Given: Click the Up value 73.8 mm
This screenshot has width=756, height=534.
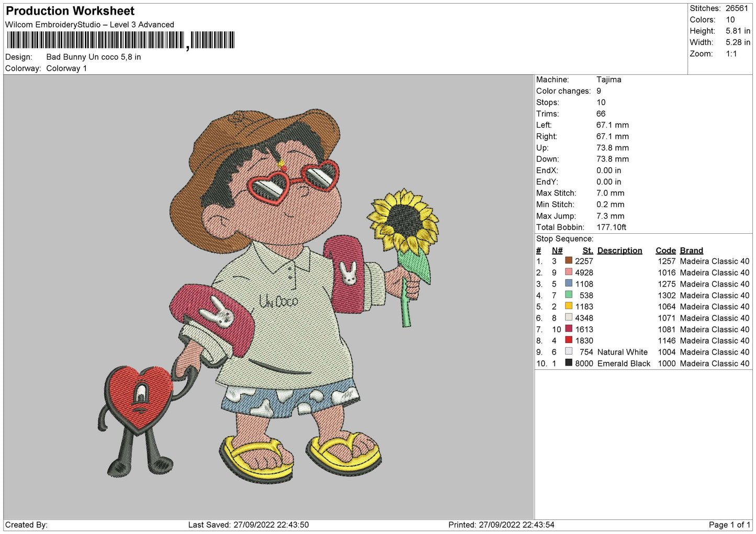Looking at the screenshot, I should tap(613, 148).
